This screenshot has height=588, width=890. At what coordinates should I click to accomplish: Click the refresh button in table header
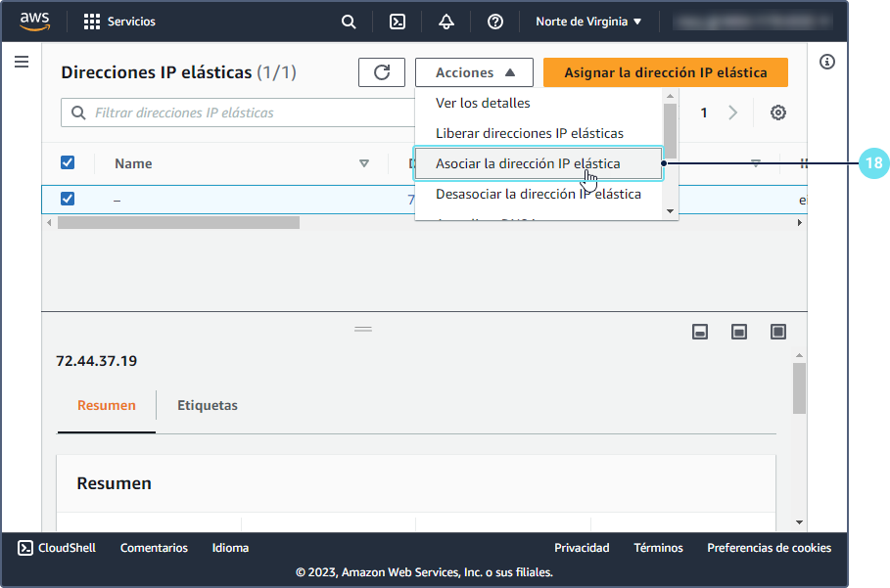[x=382, y=72]
